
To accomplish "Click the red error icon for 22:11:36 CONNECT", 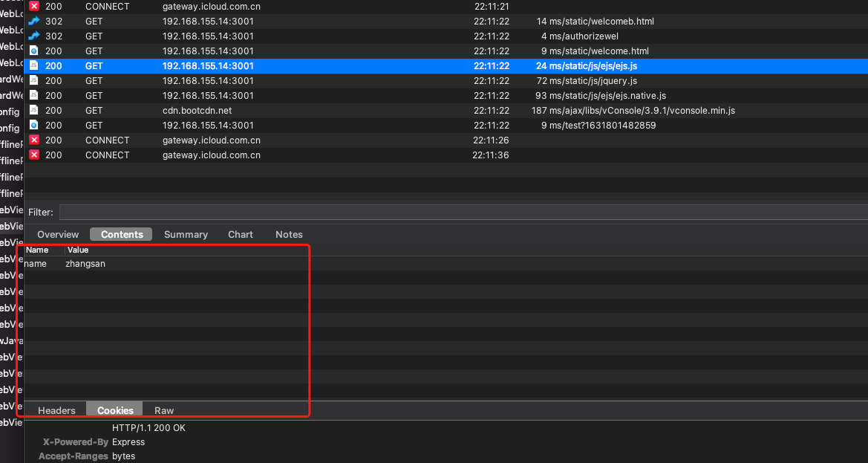I will click(33, 155).
